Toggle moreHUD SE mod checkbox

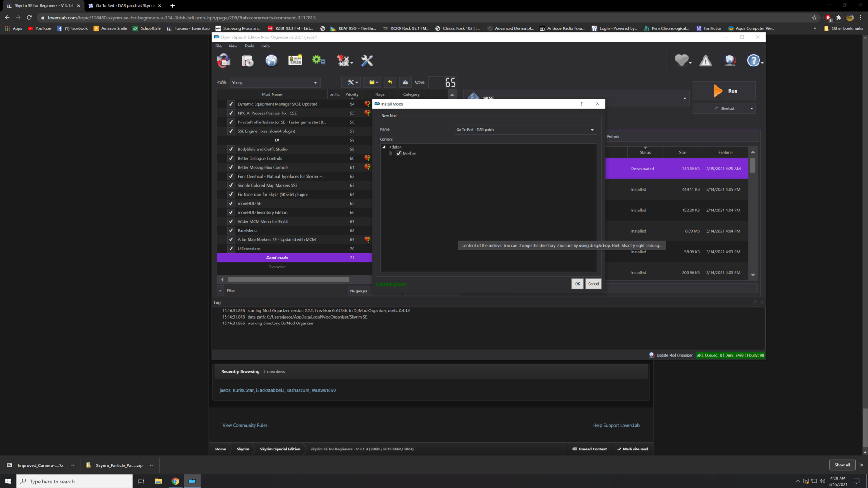point(231,203)
